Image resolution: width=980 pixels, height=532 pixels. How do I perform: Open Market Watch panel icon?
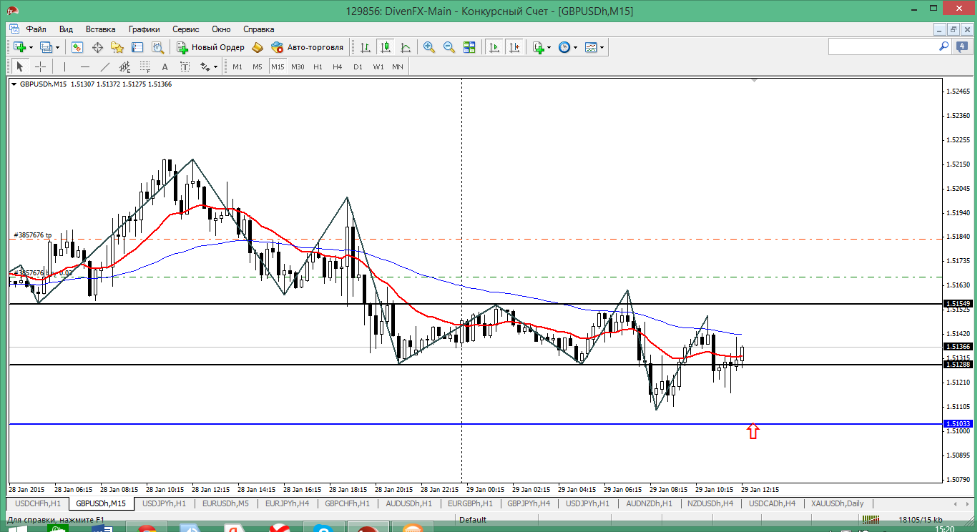pos(77,47)
